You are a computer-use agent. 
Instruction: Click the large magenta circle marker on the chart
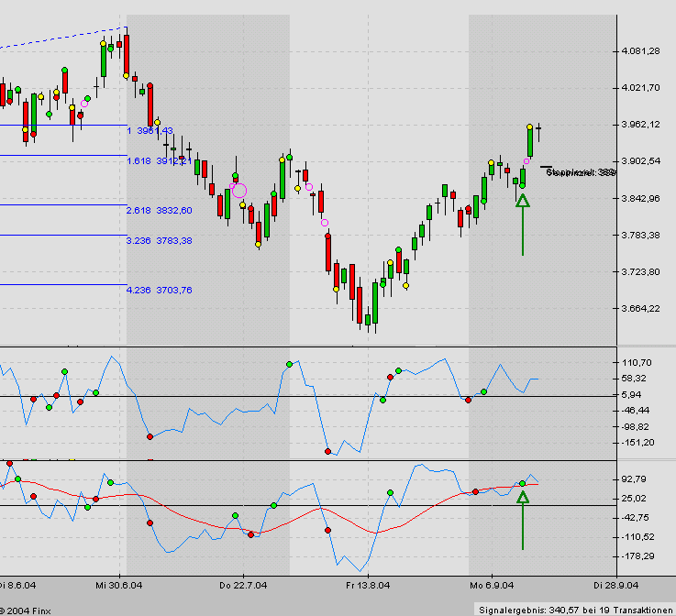(x=239, y=191)
